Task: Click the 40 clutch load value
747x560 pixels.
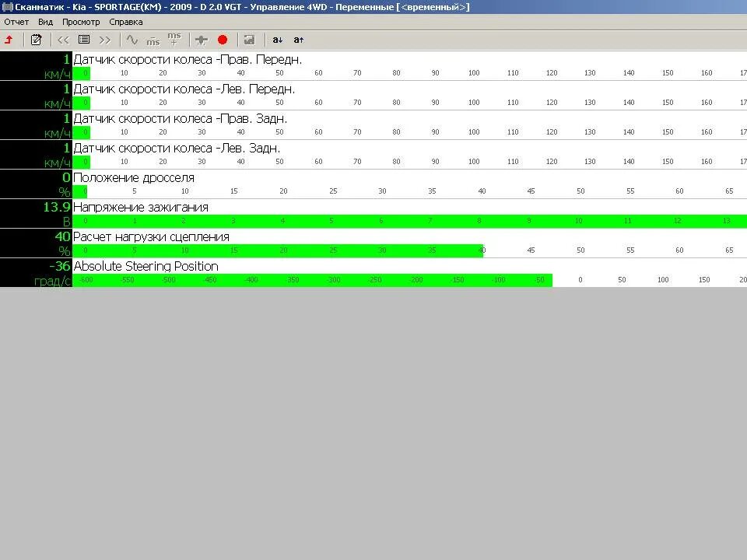Action: click(62, 236)
